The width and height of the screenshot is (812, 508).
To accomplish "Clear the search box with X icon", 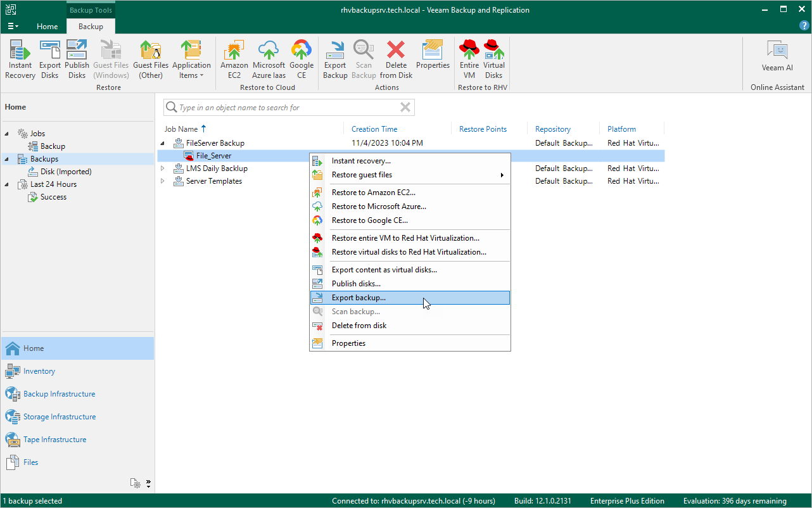I will pyautogui.click(x=405, y=108).
